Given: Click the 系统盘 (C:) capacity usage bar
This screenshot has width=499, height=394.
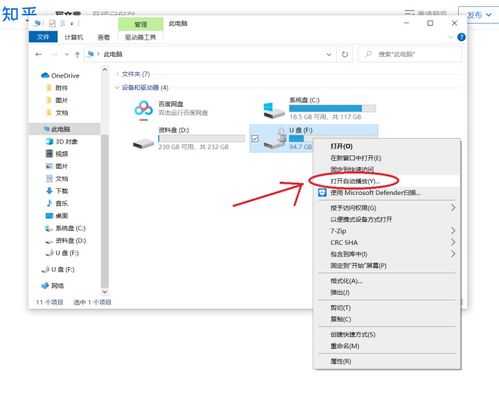Looking at the screenshot, I should [x=332, y=108].
